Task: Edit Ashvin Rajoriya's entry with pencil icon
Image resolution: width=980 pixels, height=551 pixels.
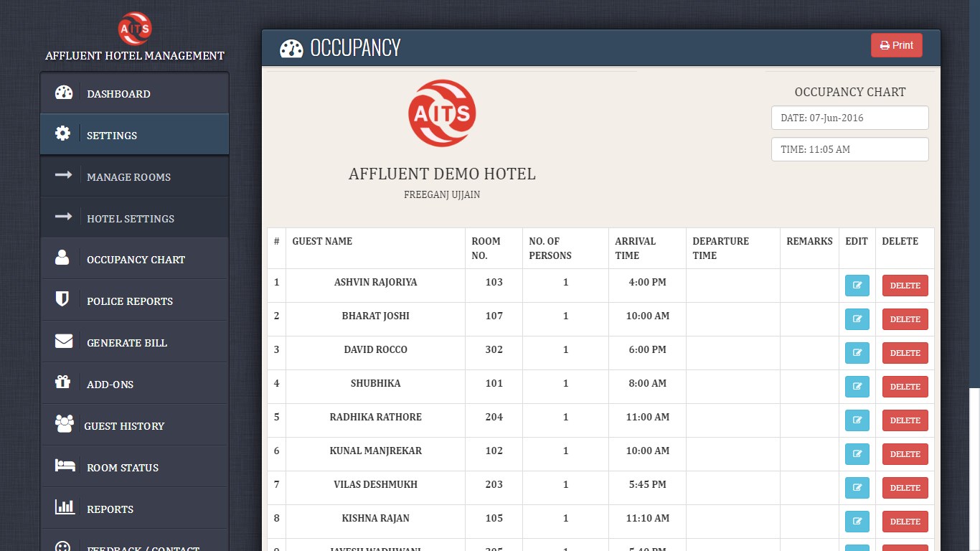Action: pyautogui.click(x=857, y=286)
